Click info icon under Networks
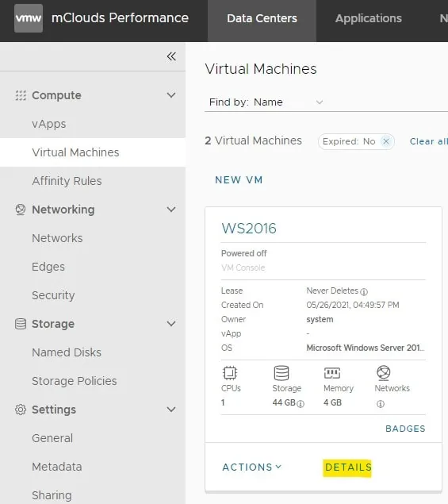Image resolution: width=448 pixels, height=504 pixels. click(x=381, y=404)
